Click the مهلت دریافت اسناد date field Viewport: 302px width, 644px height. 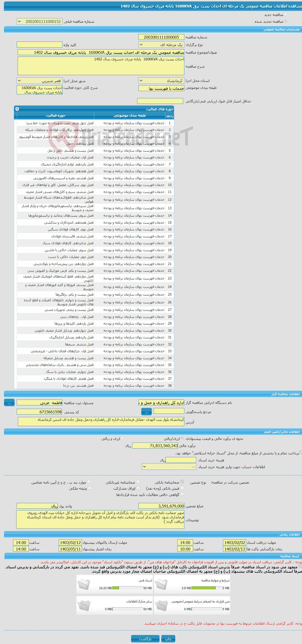(235, 542)
